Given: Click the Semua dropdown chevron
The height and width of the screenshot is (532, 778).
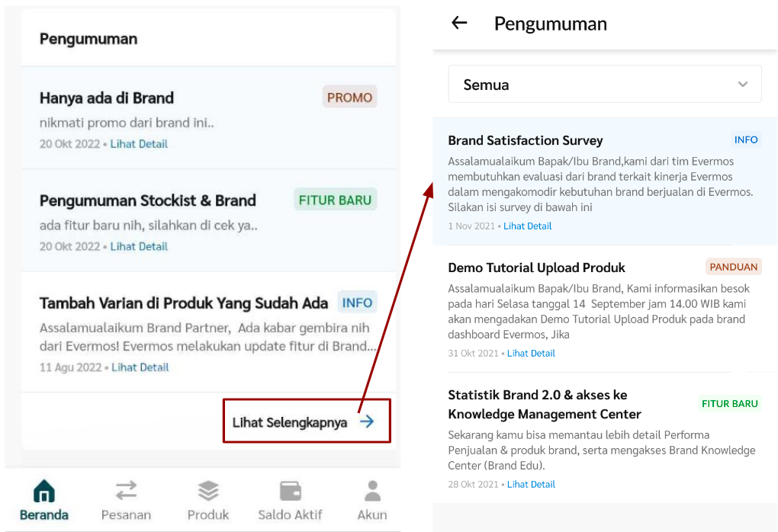Looking at the screenshot, I should point(743,85).
